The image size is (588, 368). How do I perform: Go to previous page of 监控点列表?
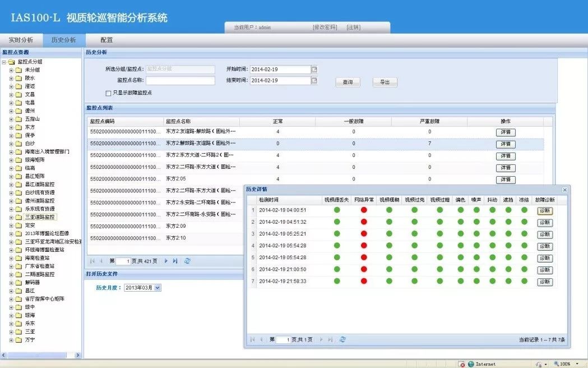pos(101,261)
